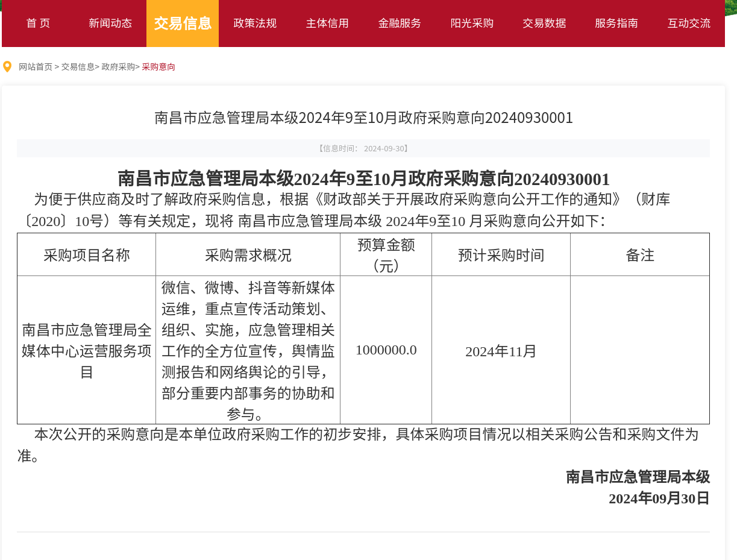Click the empty 备注 cell in the project row
The width and height of the screenshot is (737, 560).
[x=640, y=350]
